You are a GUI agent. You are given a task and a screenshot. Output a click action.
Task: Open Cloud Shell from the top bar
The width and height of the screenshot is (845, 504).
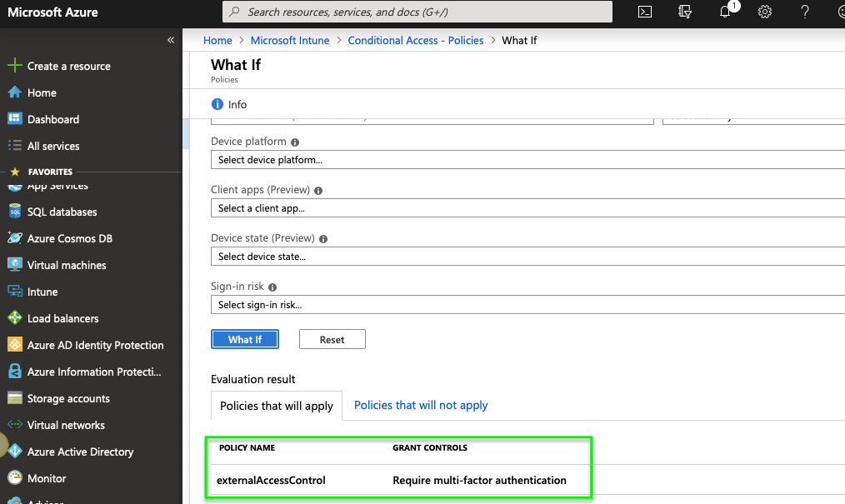(x=644, y=12)
